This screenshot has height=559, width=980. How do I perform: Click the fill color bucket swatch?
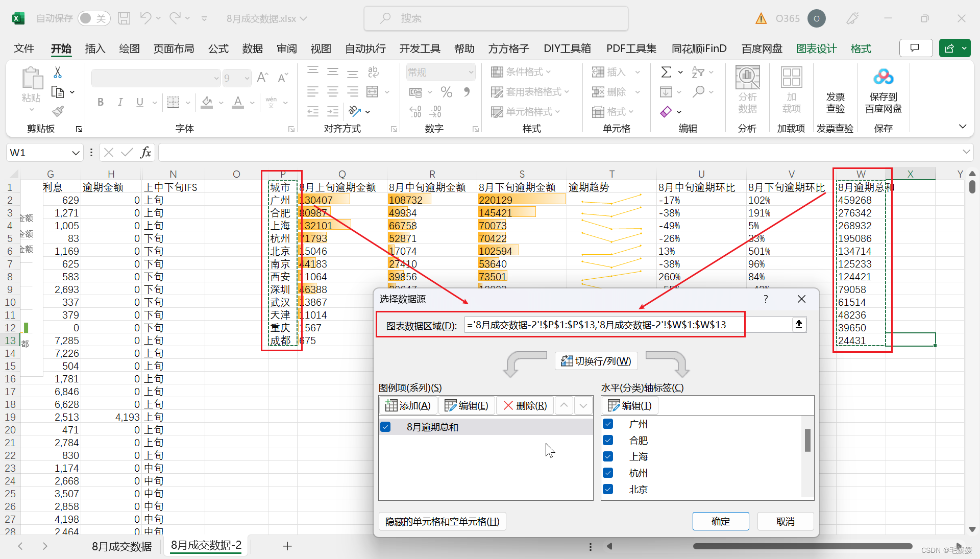[x=207, y=102]
